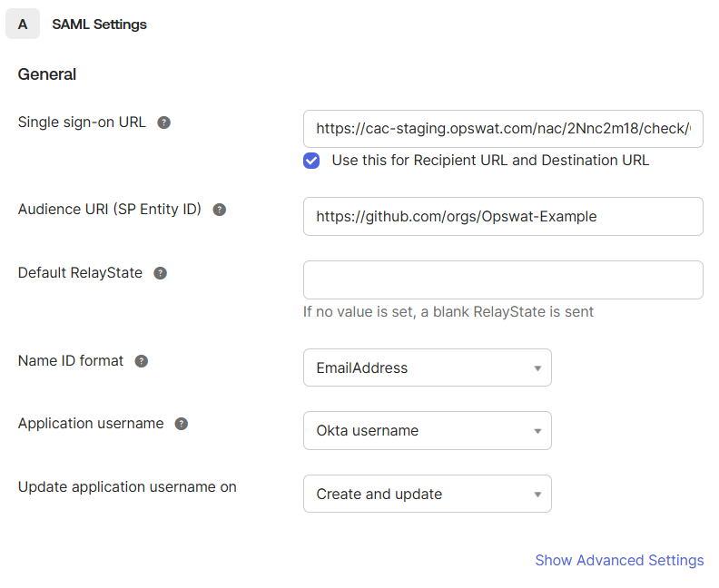
Task: Click the Application username help icon
Action: (x=181, y=424)
